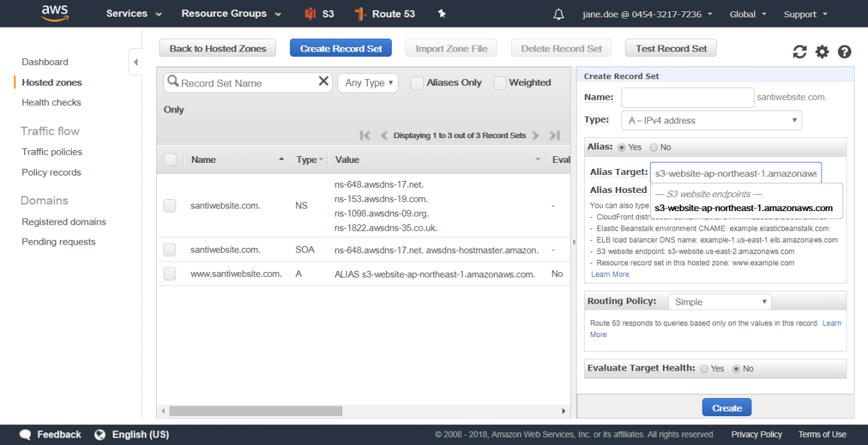Open Dashboard in the sidebar

[45, 62]
